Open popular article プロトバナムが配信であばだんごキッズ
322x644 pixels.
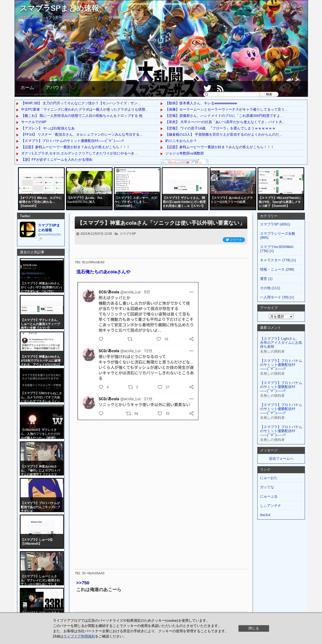pos(42,495)
